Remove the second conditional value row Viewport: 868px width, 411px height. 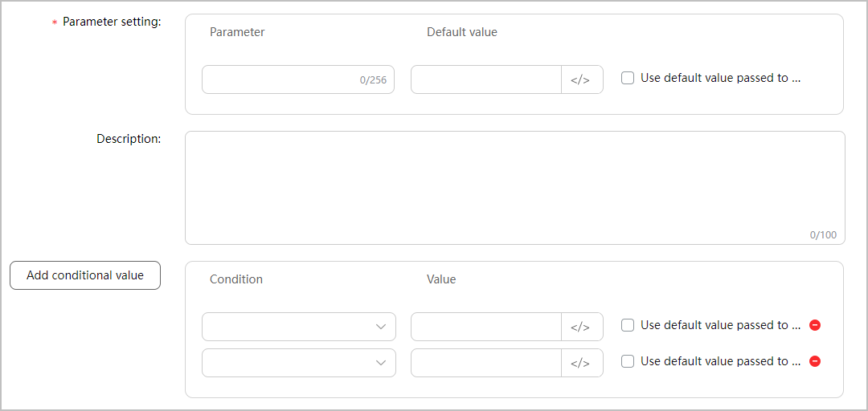(x=814, y=361)
